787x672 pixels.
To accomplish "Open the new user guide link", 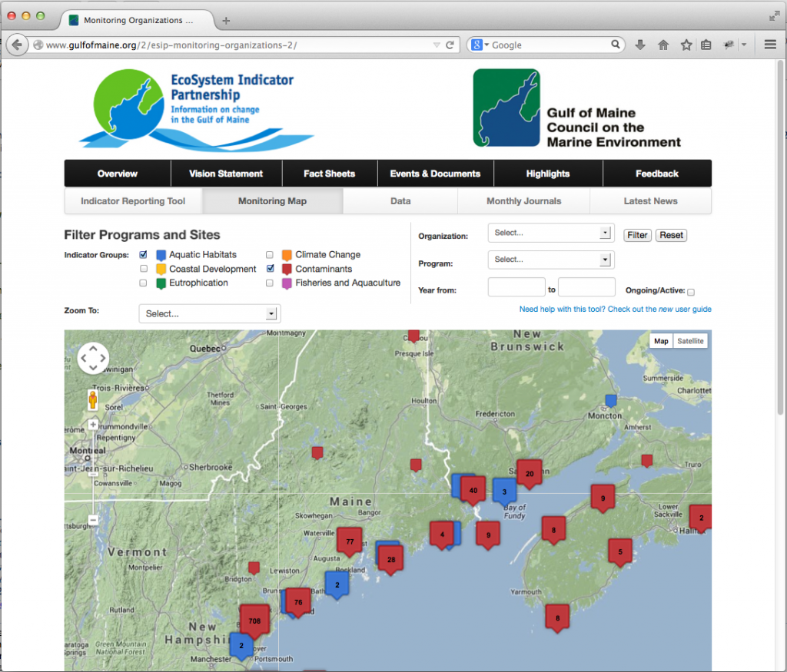I will [615, 309].
